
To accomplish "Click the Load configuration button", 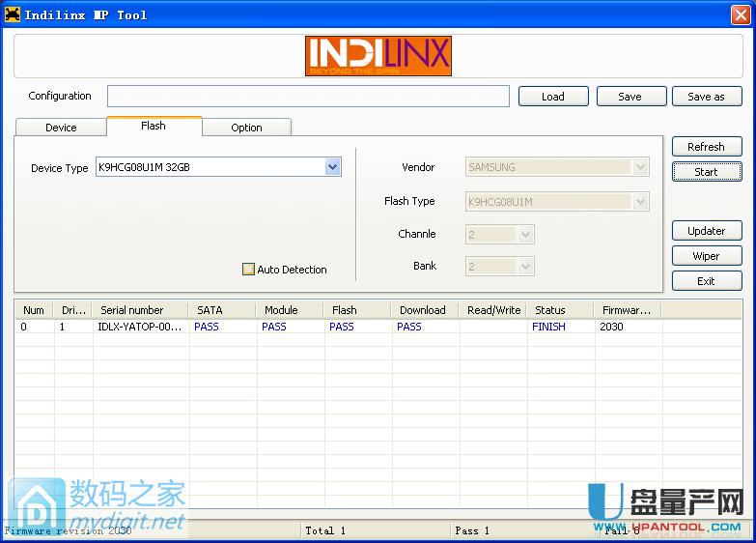I will (553, 97).
